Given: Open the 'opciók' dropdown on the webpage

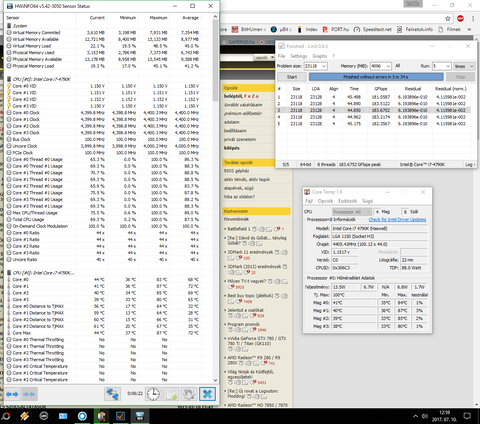Looking at the screenshot, I should [263, 57].
